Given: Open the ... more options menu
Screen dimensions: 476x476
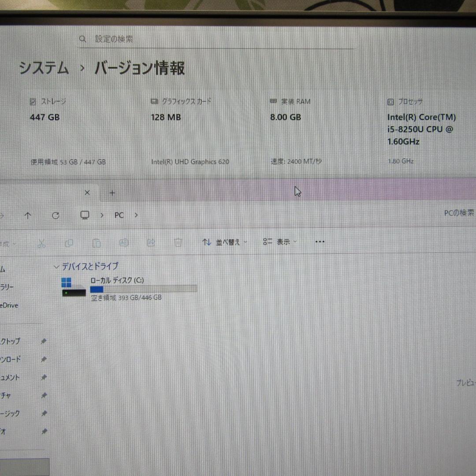Looking at the screenshot, I should tap(320, 242).
